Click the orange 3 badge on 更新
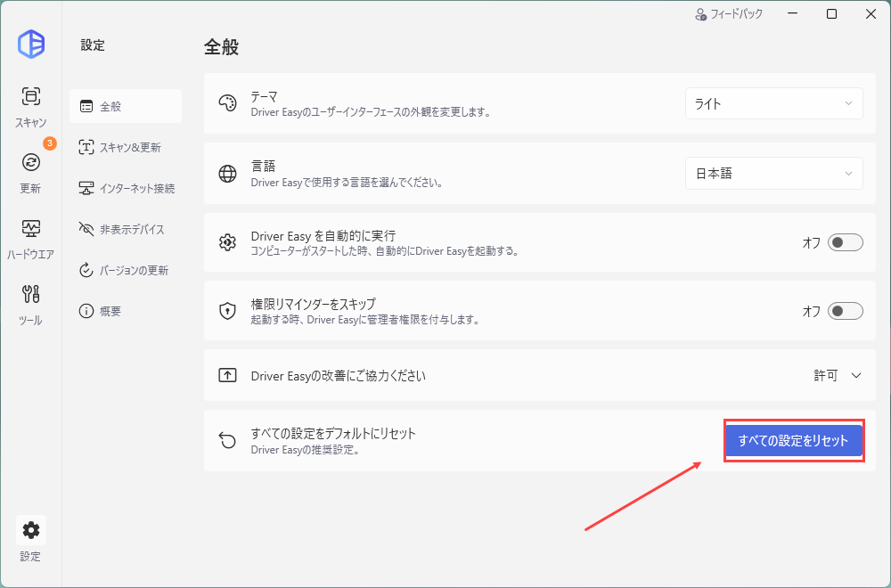 [50, 143]
